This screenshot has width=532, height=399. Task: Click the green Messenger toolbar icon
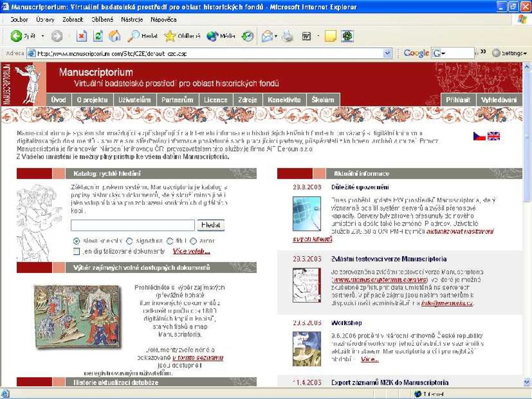(347, 36)
